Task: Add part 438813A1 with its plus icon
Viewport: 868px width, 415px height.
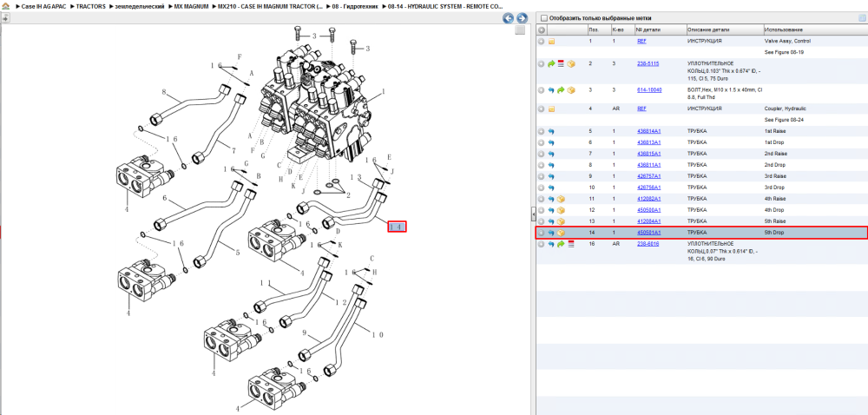Action: (x=542, y=142)
